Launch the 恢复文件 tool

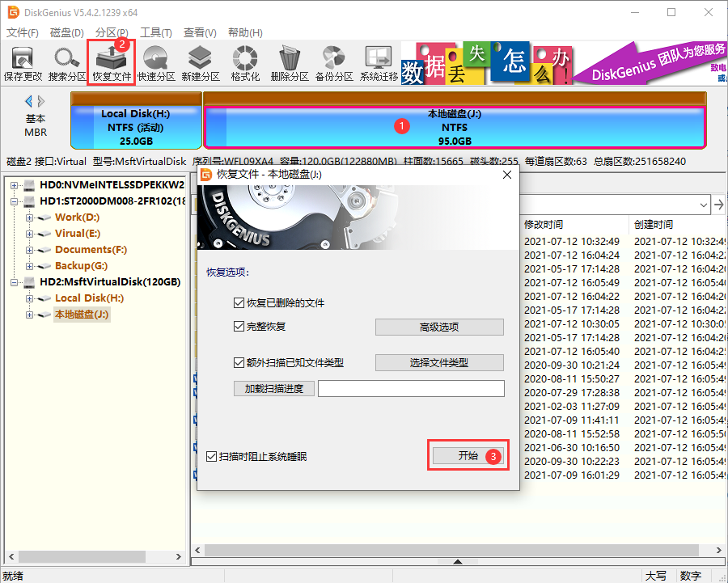tap(112, 64)
